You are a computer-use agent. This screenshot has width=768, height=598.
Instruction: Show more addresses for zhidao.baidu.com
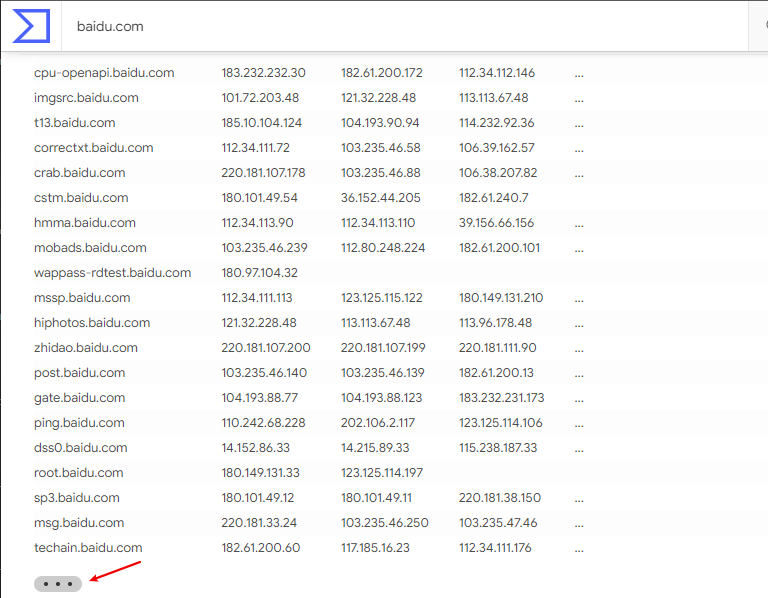pos(579,348)
